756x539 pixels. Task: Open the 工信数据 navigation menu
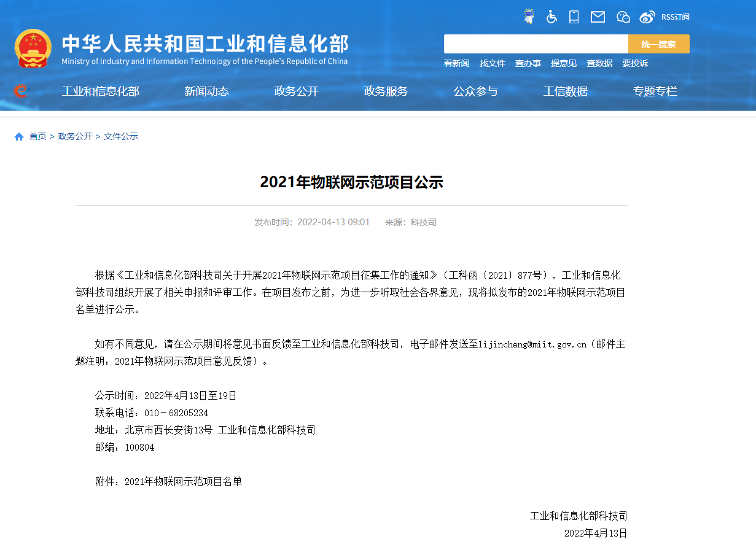point(566,91)
